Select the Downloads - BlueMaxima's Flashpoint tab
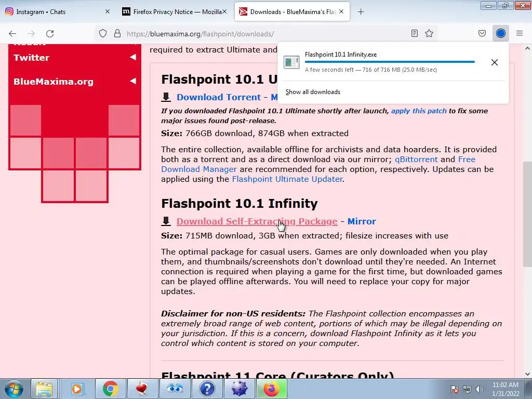Viewport: 532px width, 399px height. 292,11
